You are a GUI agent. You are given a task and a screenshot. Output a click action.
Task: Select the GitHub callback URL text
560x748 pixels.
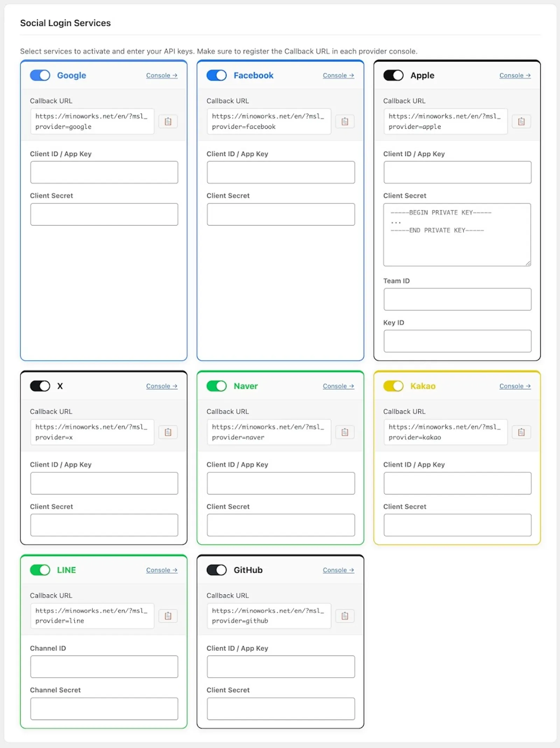click(269, 616)
